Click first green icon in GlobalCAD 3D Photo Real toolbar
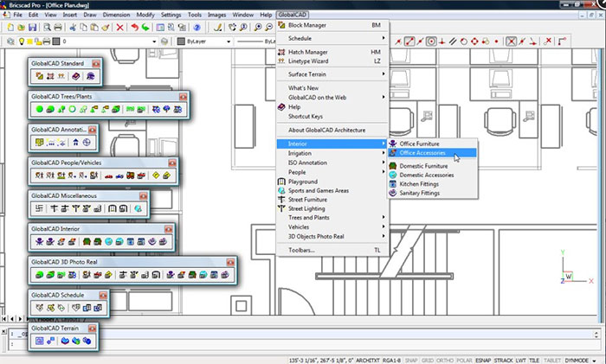The width and height of the screenshot is (606, 364). click(40, 275)
